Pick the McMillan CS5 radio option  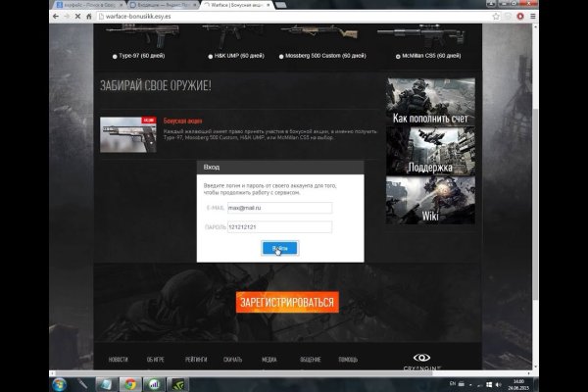tap(390, 56)
